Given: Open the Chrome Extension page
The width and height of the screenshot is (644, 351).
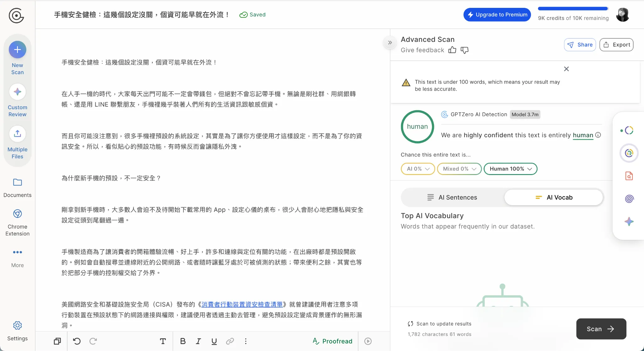Looking at the screenshot, I should (17, 222).
